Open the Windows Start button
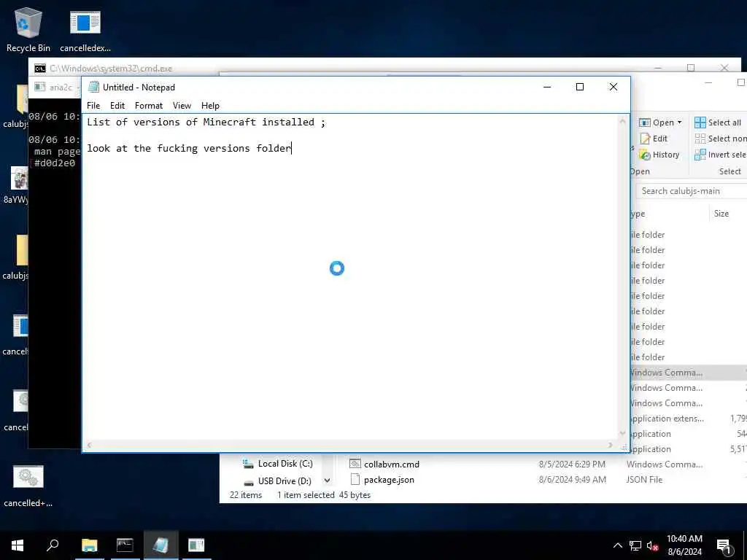 (18, 545)
